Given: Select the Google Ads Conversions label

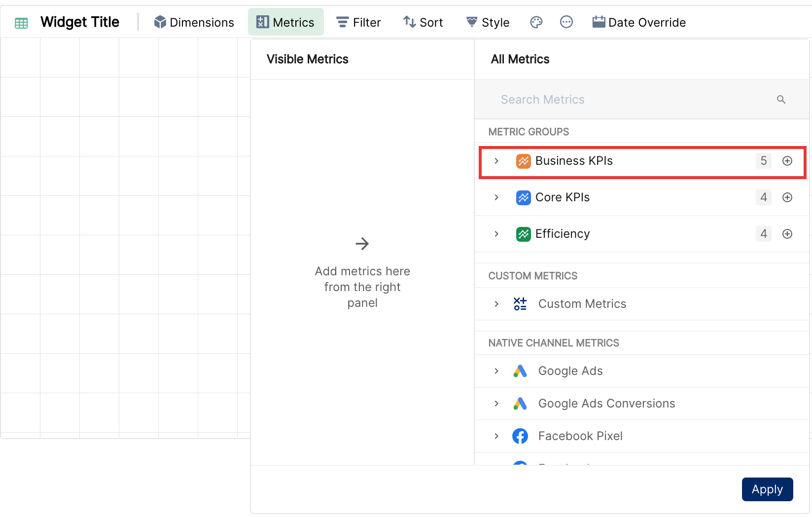Looking at the screenshot, I should click(x=607, y=404).
